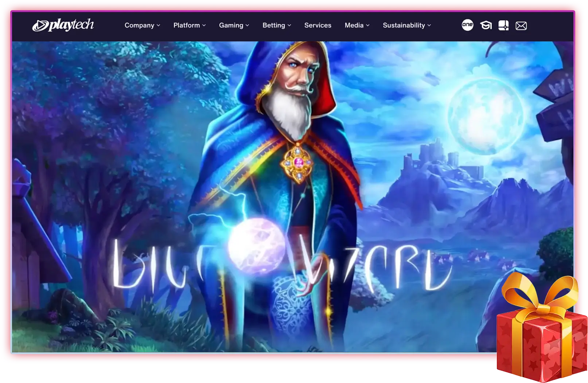Image resolution: width=588 pixels, height=383 pixels.
Task: Open the Media menu
Action: pos(357,25)
